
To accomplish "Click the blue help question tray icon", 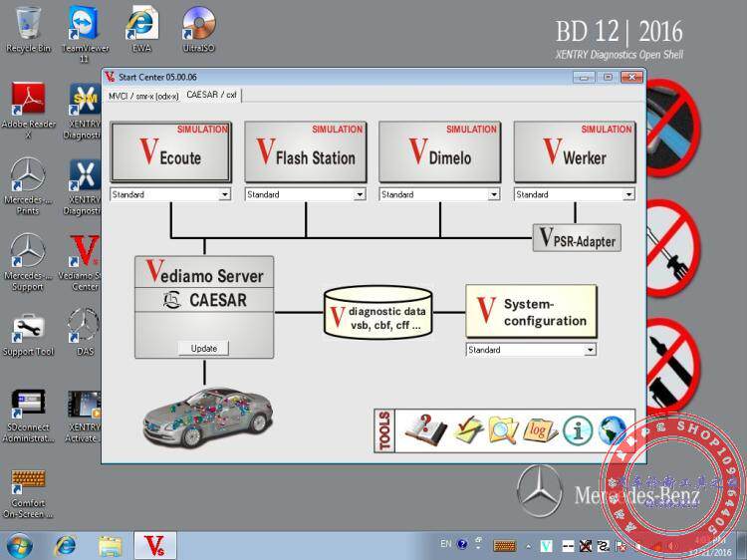I will 461,544.
